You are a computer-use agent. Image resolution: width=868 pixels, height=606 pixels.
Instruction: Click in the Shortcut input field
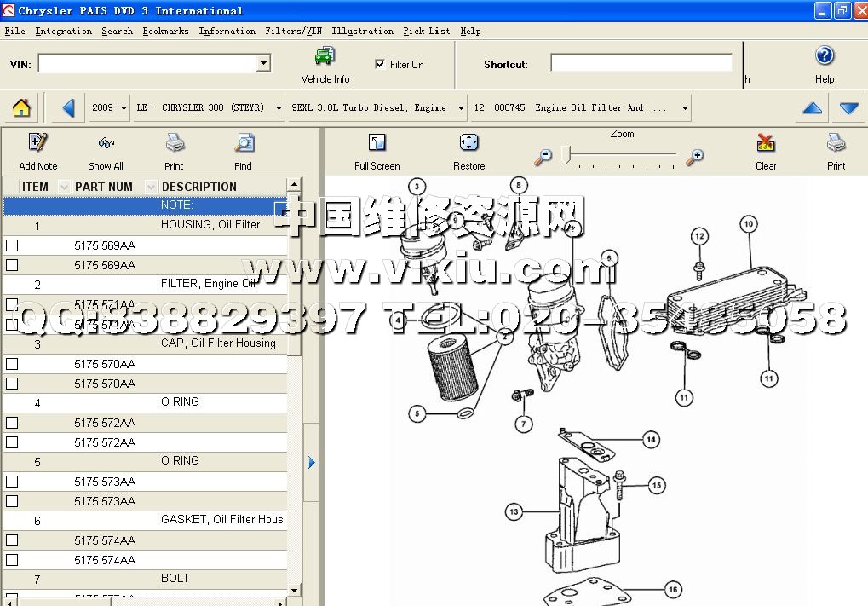pos(641,63)
